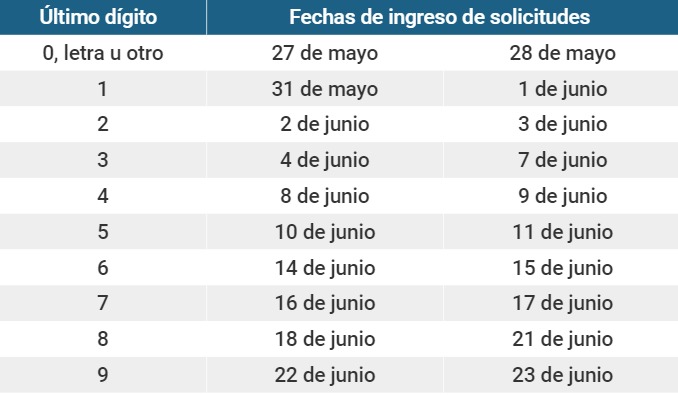
Task: Select the '0, letra u otro' cell
Action: click(x=103, y=53)
